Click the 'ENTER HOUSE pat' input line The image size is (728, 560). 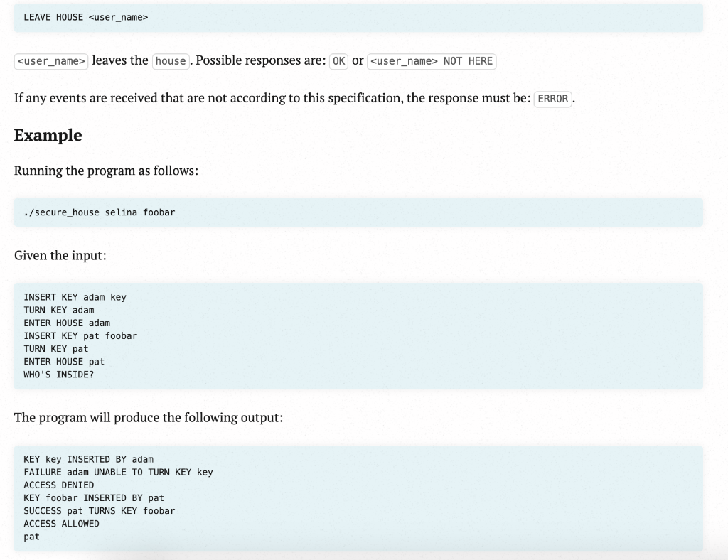64,362
